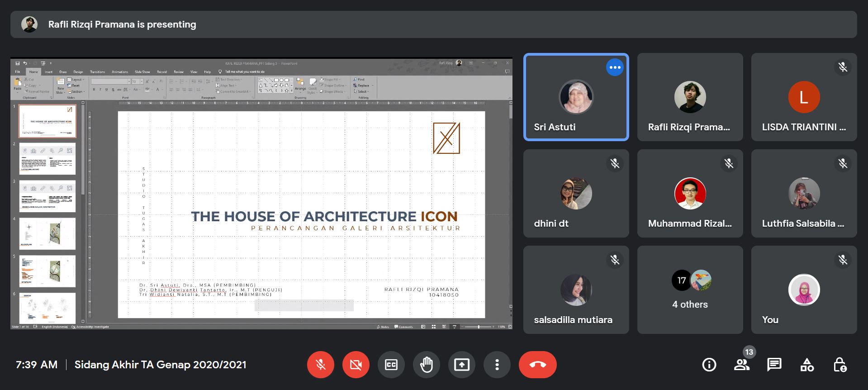Viewport: 868px width, 390px height.
Task: Open the chat panel
Action: tap(774, 365)
